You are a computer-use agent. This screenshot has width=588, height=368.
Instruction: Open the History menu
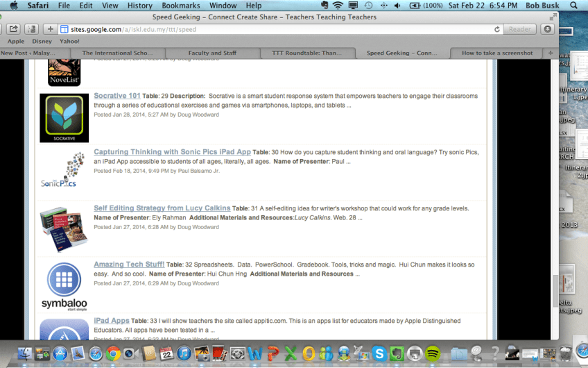[140, 6]
